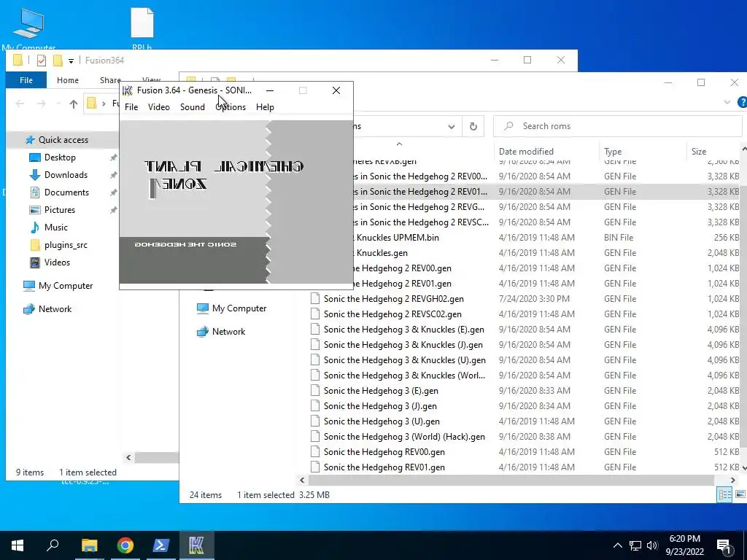The width and height of the screenshot is (747, 560).
Task: Open Help icon in roms window
Action: coord(742,102)
